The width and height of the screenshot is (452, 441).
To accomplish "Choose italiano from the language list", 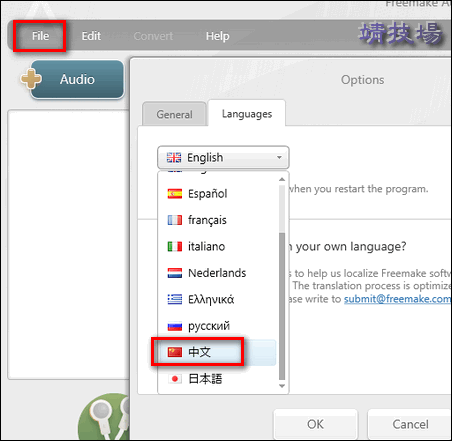I will (x=217, y=246).
